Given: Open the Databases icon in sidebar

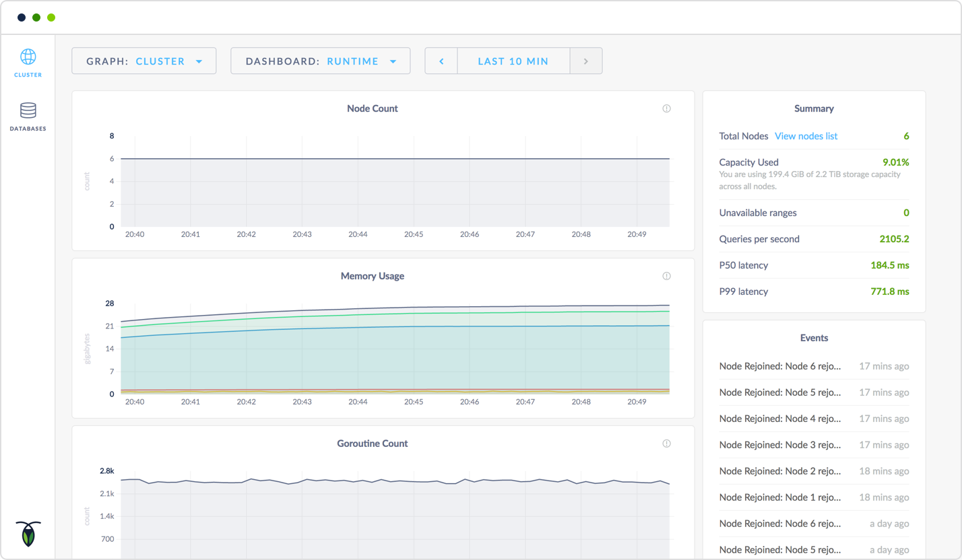Looking at the screenshot, I should [x=28, y=110].
